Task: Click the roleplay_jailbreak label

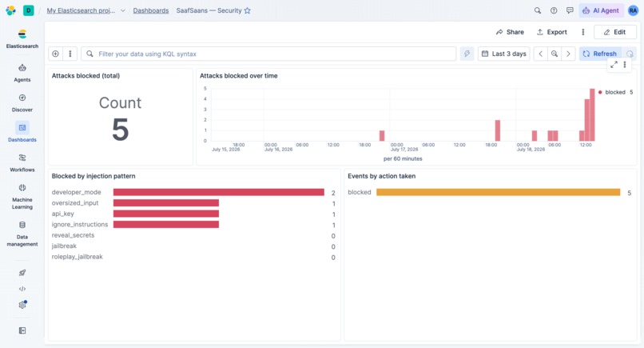Action: point(78,257)
